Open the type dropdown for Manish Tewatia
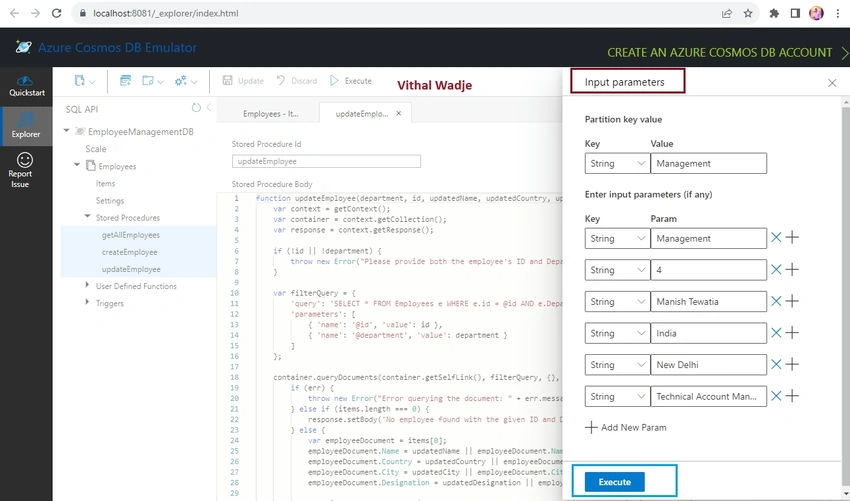850x501 pixels. pyautogui.click(x=617, y=301)
